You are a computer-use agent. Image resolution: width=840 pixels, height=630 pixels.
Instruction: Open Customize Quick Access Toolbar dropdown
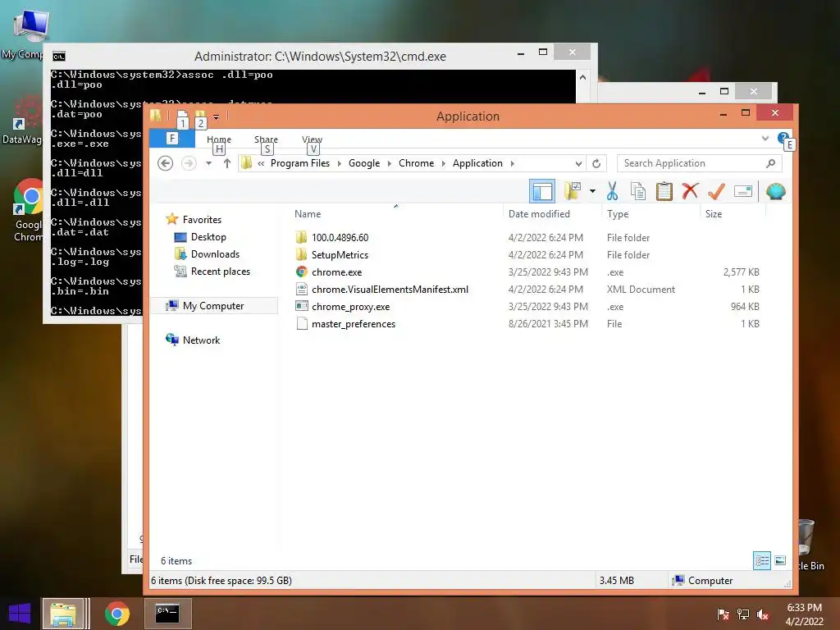216,116
